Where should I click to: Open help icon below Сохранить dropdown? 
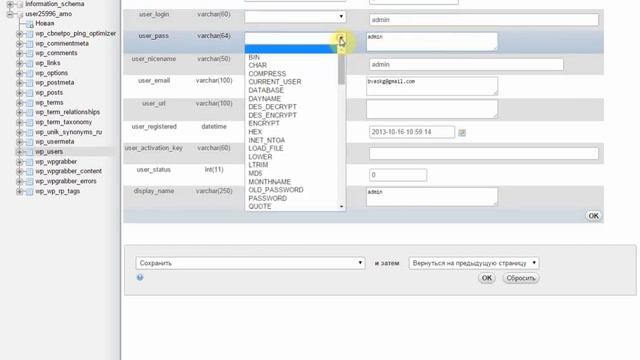pos(140,278)
